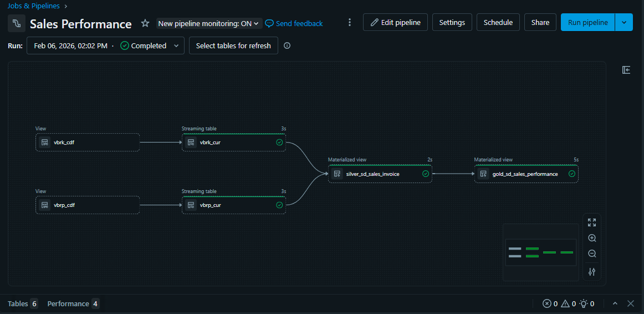Open Run pipeline dropdown arrow
Viewport: 644px width, 314px height.
[x=624, y=23]
